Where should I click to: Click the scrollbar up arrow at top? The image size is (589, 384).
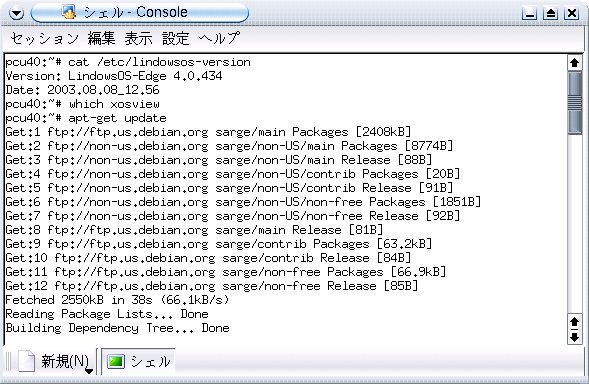(x=574, y=62)
